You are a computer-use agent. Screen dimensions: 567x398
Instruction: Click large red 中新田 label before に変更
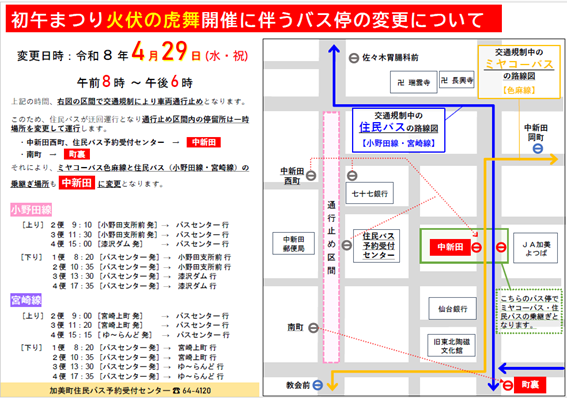click(77, 183)
